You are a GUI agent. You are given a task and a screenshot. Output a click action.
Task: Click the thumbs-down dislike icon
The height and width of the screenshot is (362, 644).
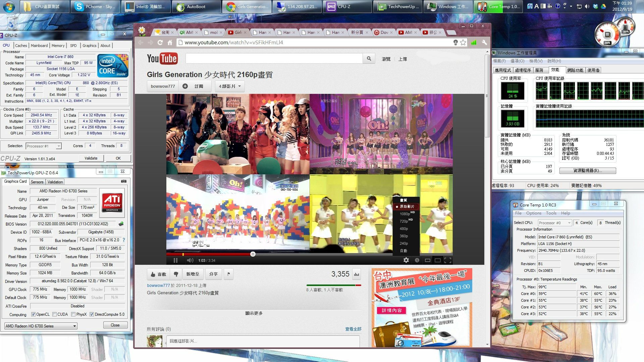pyautogui.click(x=176, y=274)
